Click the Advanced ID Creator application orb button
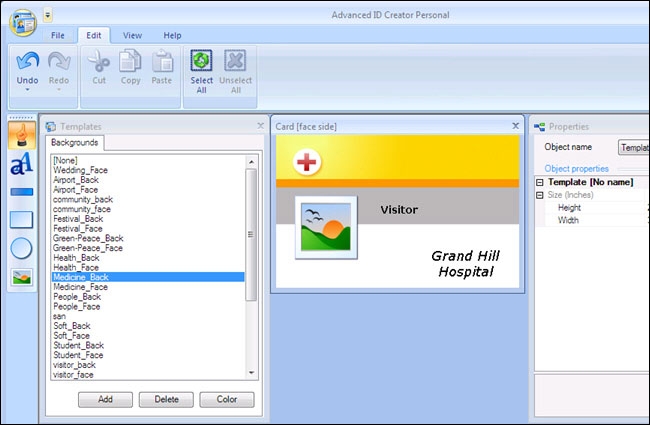Screen dimensions: 650x425 point(23,23)
